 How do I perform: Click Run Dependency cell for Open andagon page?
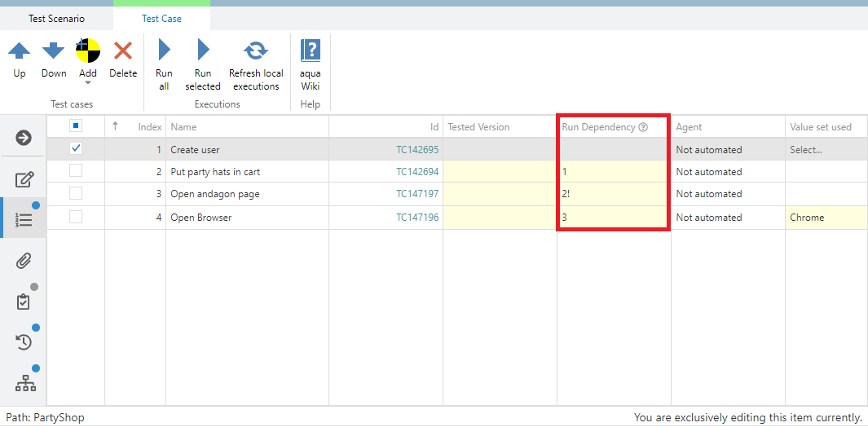[x=613, y=194]
